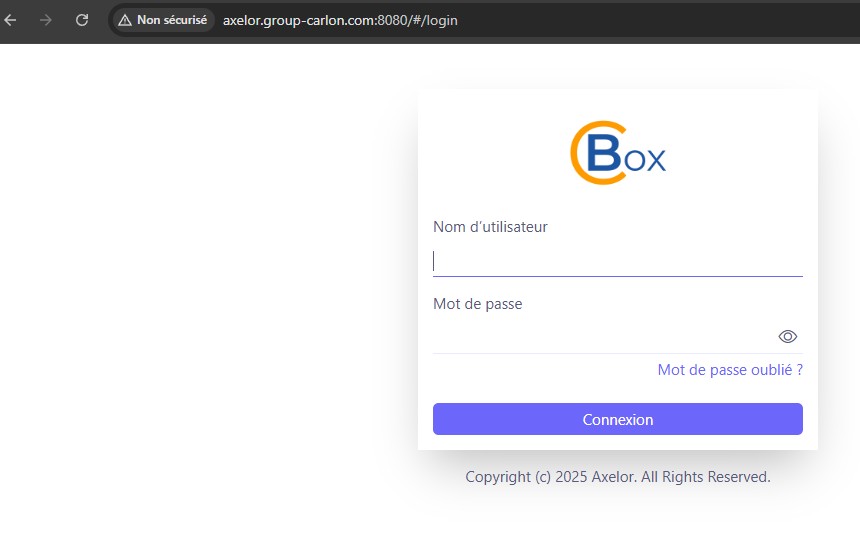Click the browser forward arrow

tap(46, 20)
